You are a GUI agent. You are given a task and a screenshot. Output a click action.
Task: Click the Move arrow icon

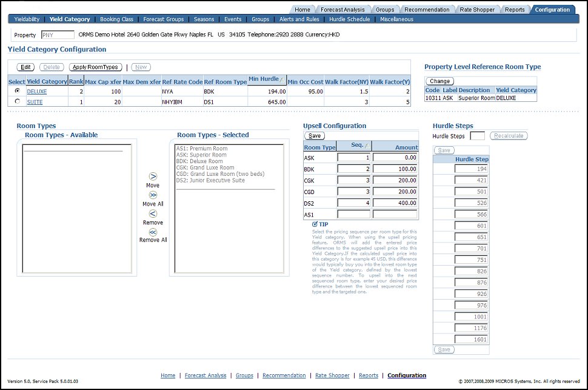tap(152, 177)
